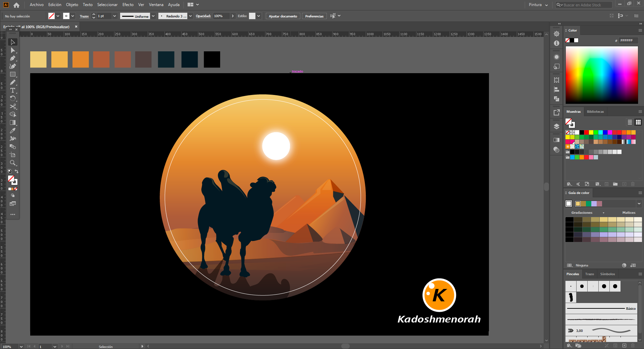
Task: Open the Archivo menu
Action: (x=37, y=5)
